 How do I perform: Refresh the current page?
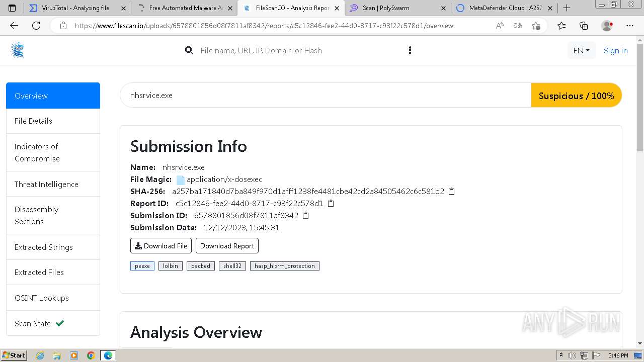point(36,26)
